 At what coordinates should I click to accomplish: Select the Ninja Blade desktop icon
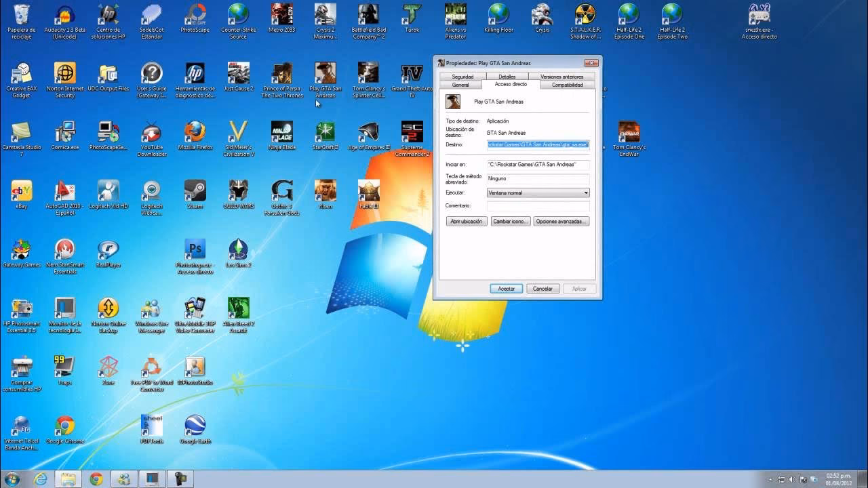coord(281,136)
